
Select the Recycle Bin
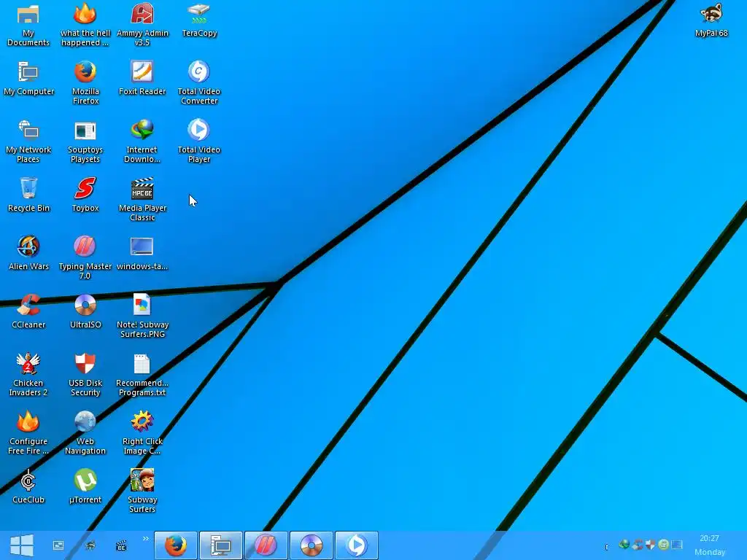pyautogui.click(x=28, y=195)
